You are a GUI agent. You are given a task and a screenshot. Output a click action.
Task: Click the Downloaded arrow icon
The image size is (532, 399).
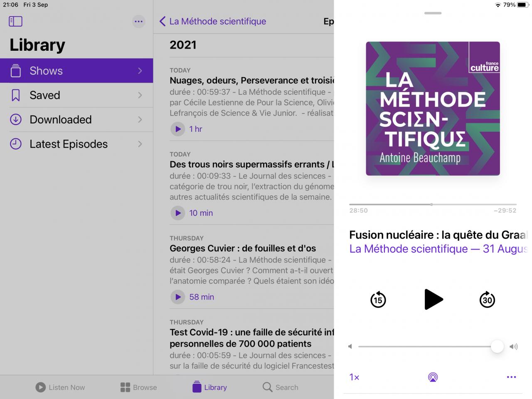[16, 120]
